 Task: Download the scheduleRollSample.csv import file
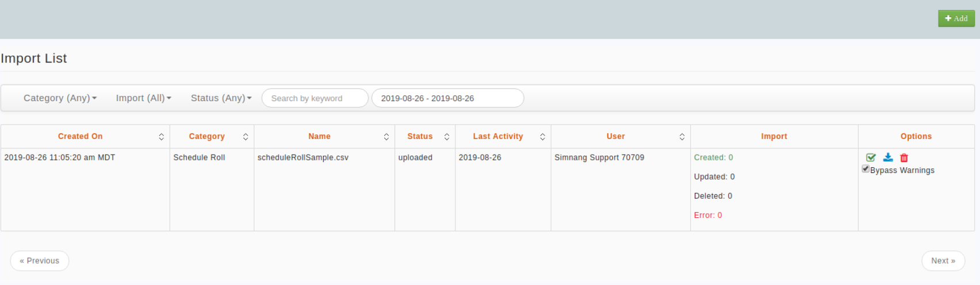click(888, 157)
